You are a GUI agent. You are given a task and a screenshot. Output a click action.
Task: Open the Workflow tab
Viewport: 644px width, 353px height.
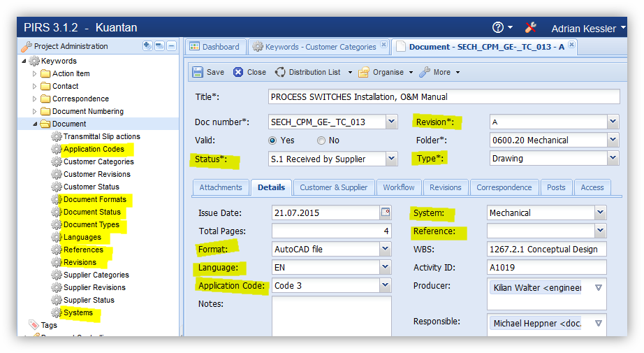pyautogui.click(x=399, y=187)
